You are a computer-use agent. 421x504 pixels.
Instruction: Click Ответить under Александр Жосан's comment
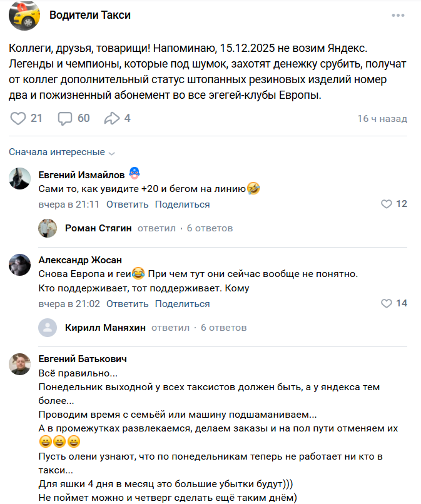[x=127, y=304]
